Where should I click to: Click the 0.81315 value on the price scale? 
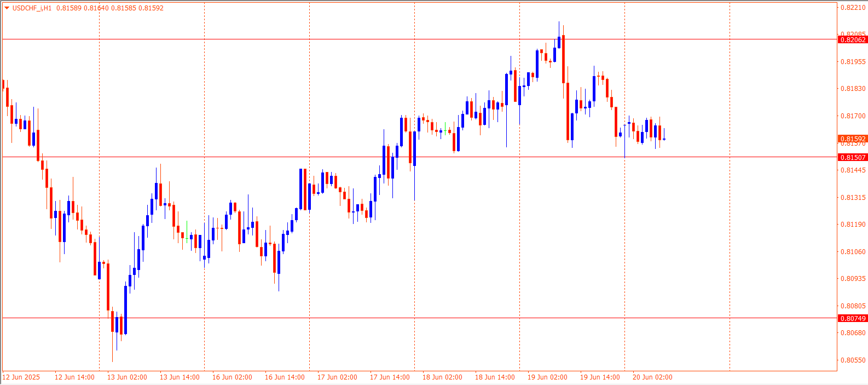coord(853,198)
